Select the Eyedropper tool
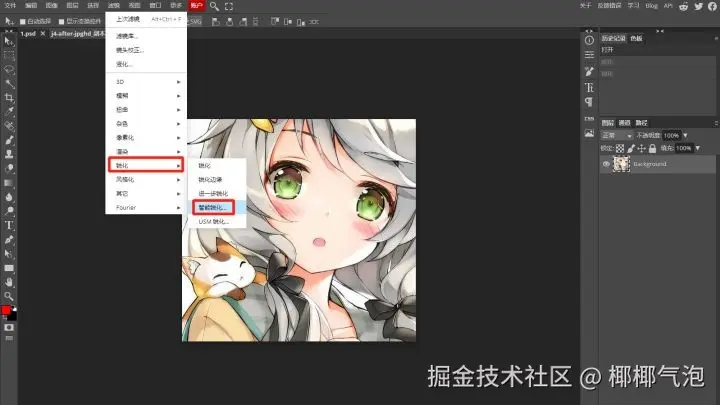 click(x=9, y=112)
